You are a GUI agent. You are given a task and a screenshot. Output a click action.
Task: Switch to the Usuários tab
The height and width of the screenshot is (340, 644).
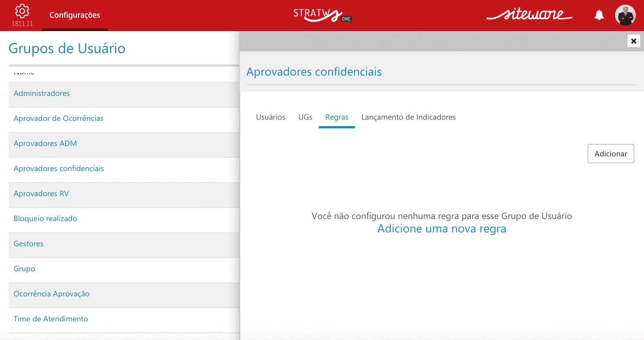(x=271, y=117)
